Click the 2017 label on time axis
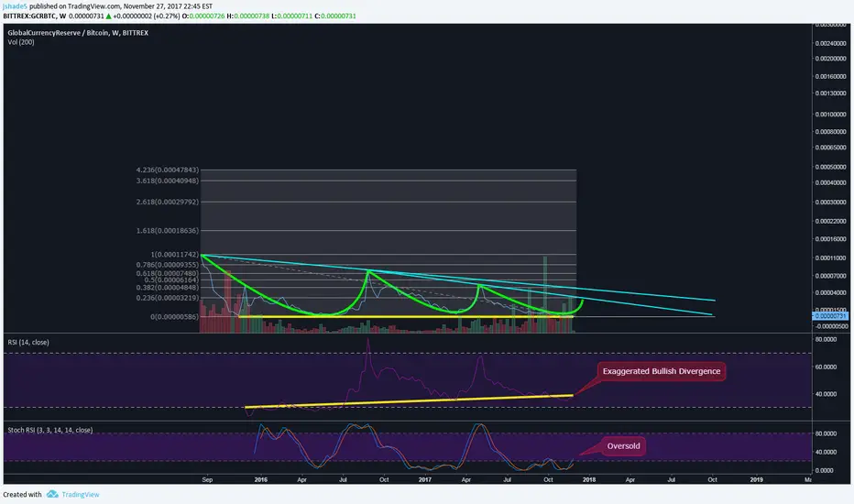The width and height of the screenshot is (854, 504). [425, 480]
